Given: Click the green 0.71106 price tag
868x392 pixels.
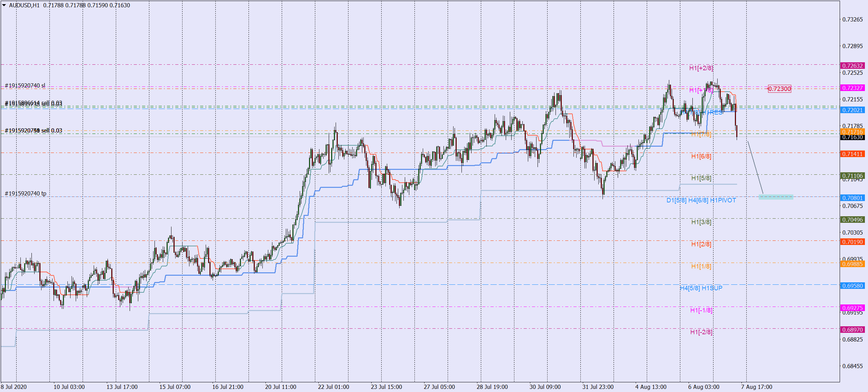Looking at the screenshot, I should 852,176.
